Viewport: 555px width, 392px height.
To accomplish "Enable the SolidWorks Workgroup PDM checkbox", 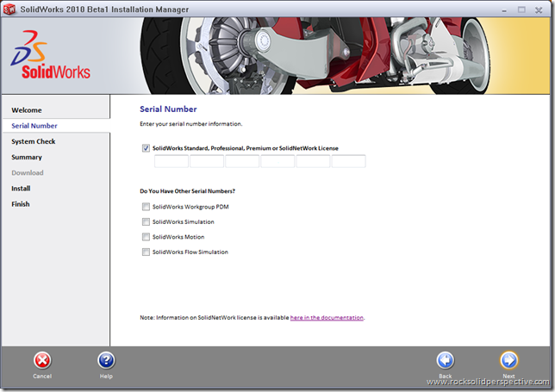I will coord(146,207).
